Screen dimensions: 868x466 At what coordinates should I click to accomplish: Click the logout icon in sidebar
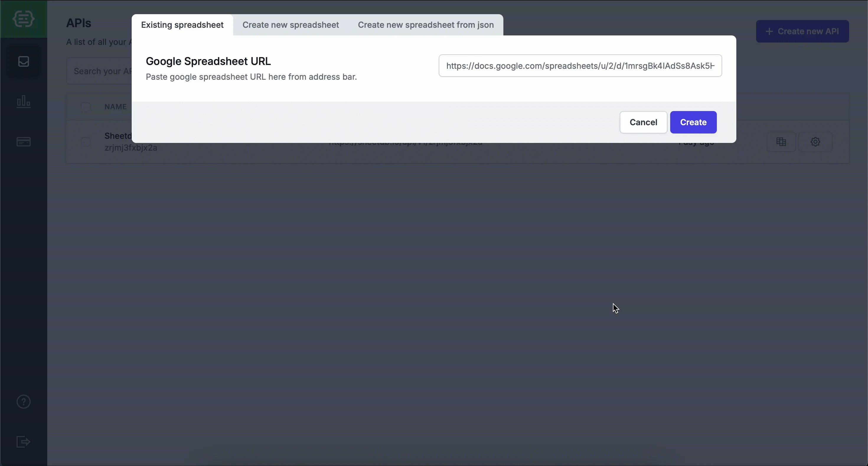pyautogui.click(x=24, y=442)
